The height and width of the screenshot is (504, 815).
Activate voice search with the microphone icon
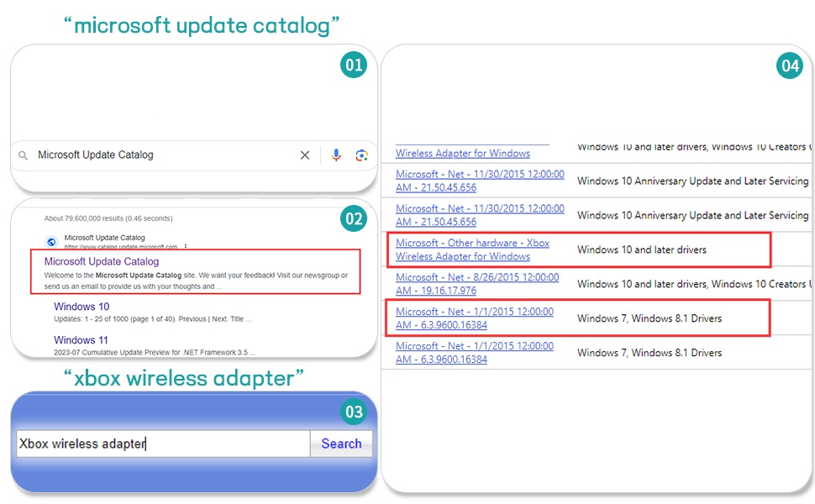336,155
